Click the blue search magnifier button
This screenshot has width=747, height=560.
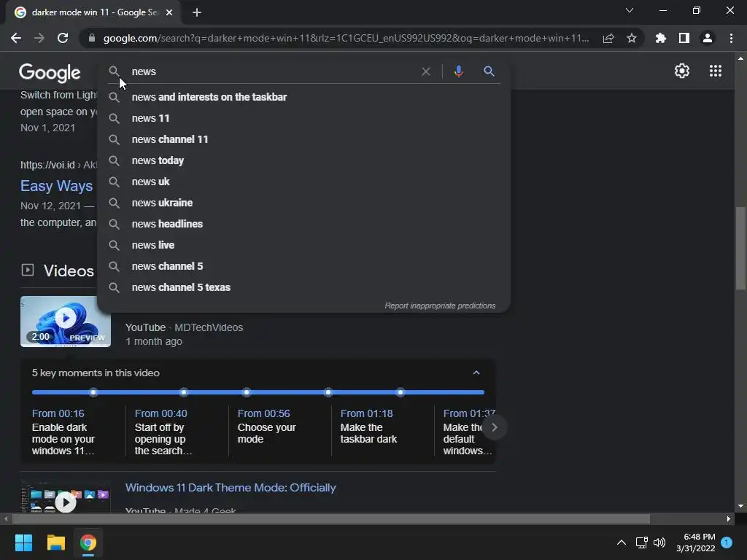click(489, 71)
